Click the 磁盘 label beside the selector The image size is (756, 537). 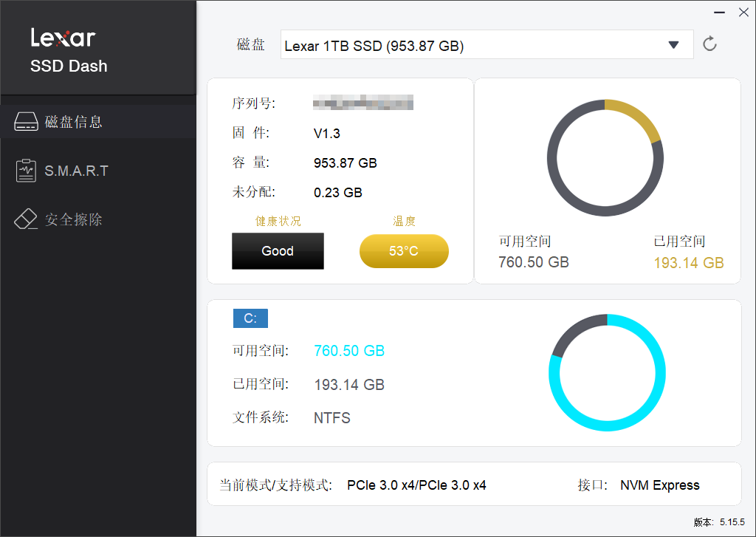251,44
